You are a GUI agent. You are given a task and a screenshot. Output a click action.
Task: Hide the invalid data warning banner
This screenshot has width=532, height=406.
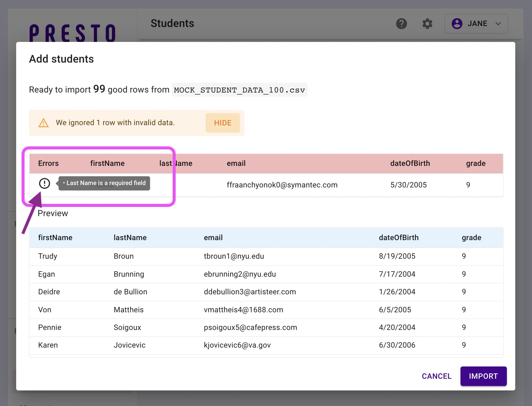222,123
